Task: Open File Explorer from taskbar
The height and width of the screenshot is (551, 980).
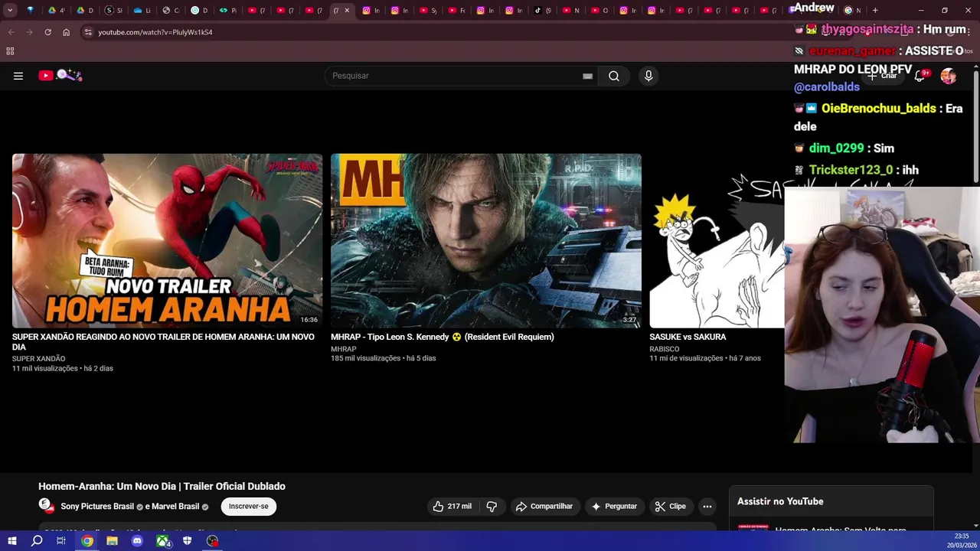Action: (112, 541)
